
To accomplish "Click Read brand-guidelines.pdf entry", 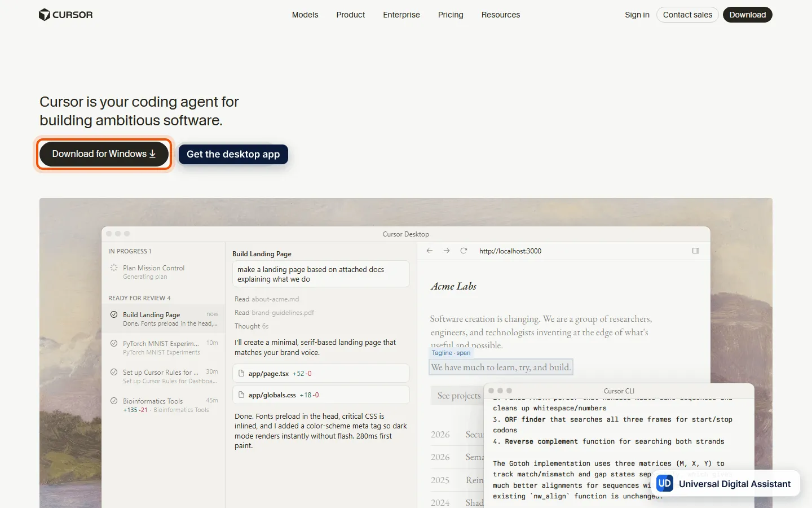I will (274, 313).
